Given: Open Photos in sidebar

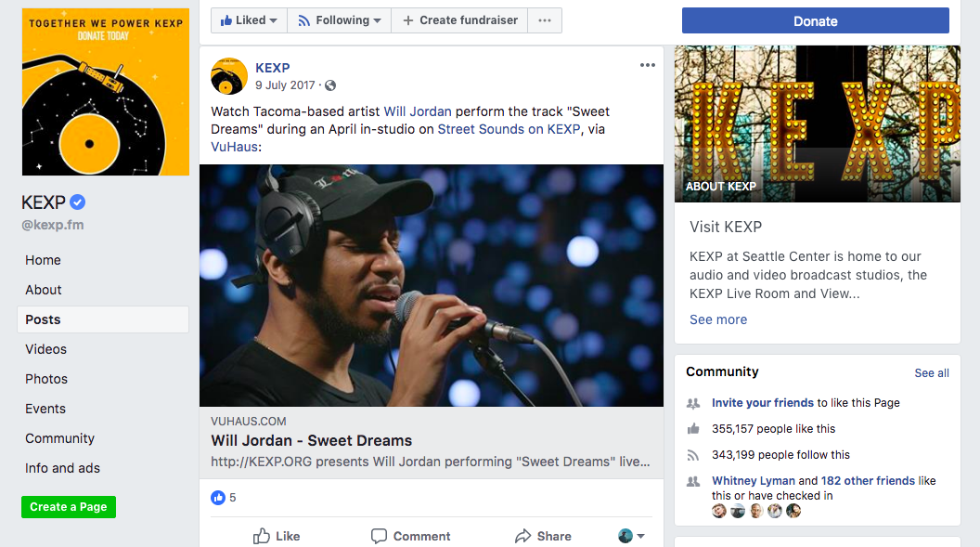Looking at the screenshot, I should (x=46, y=379).
